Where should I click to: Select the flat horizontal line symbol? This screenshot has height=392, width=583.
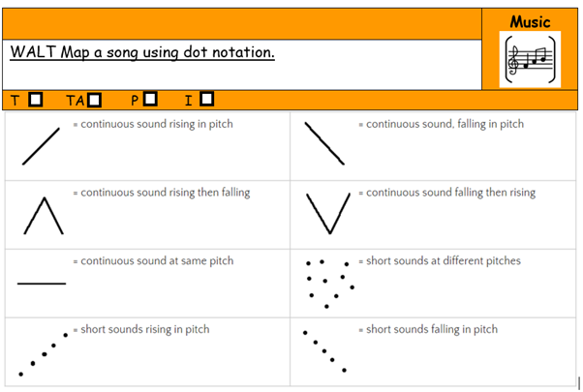click(x=42, y=283)
